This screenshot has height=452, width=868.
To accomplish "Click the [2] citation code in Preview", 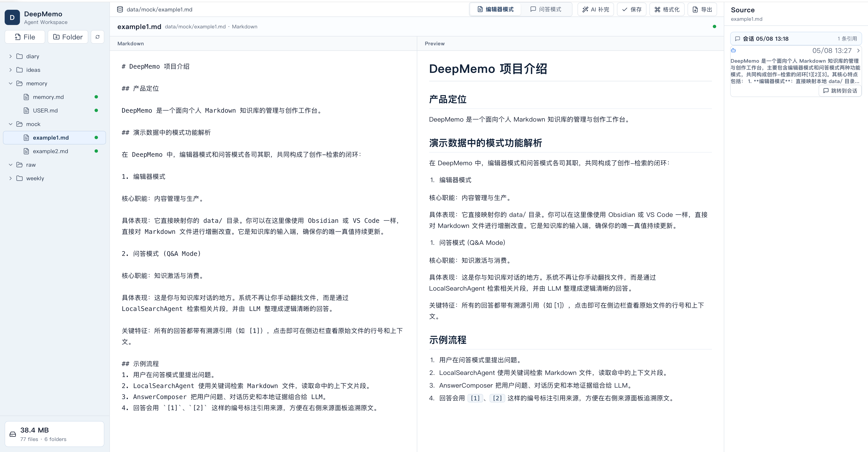I will (x=497, y=398).
